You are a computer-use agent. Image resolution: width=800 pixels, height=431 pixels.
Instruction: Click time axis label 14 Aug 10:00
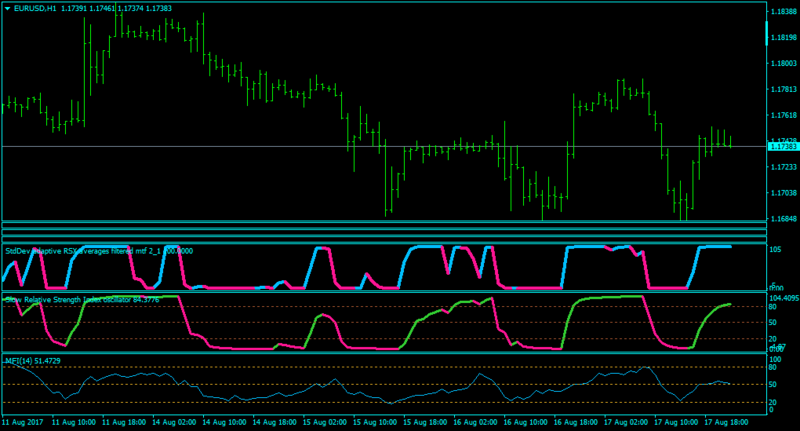(x=224, y=422)
